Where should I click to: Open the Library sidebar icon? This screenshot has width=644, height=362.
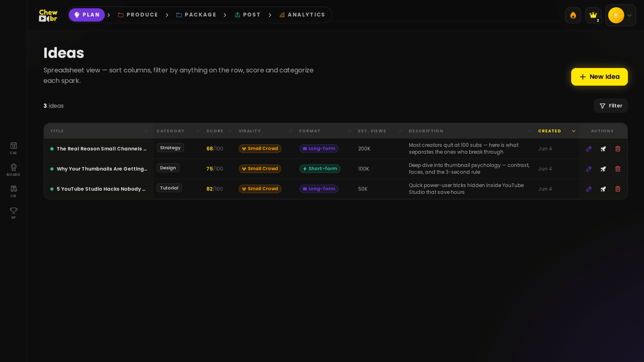13,191
